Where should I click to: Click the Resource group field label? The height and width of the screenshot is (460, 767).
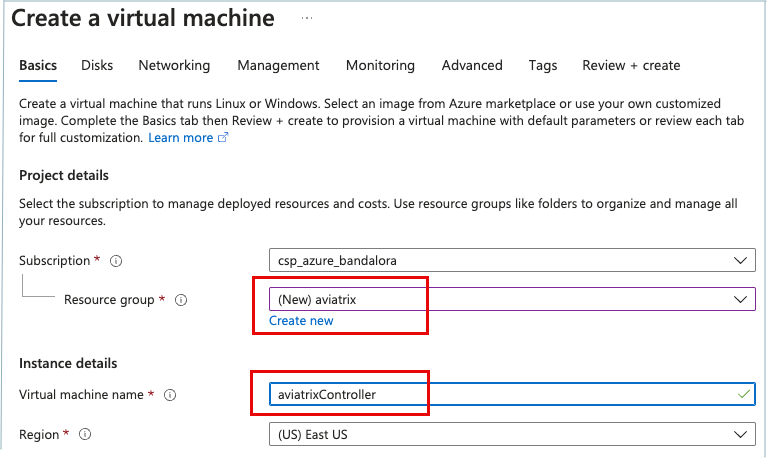click(109, 299)
